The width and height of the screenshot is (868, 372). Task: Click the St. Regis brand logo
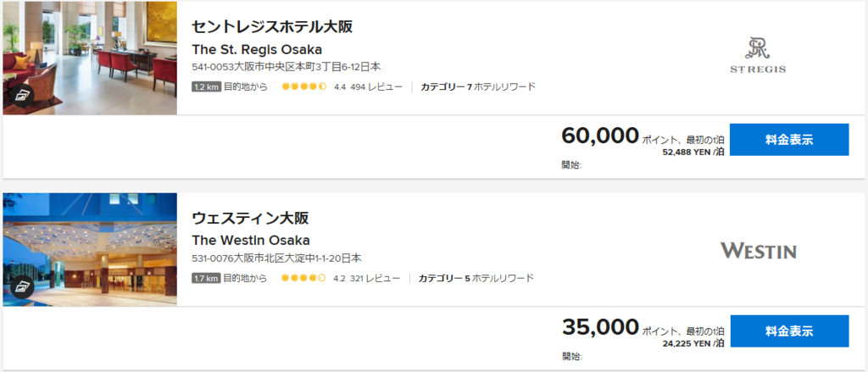pos(758,55)
